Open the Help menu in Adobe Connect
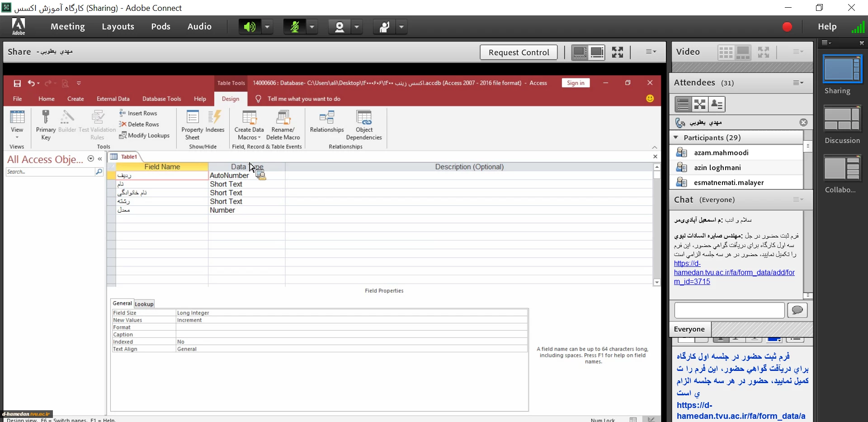Image resolution: width=868 pixels, height=422 pixels. pyautogui.click(x=827, y=26)
